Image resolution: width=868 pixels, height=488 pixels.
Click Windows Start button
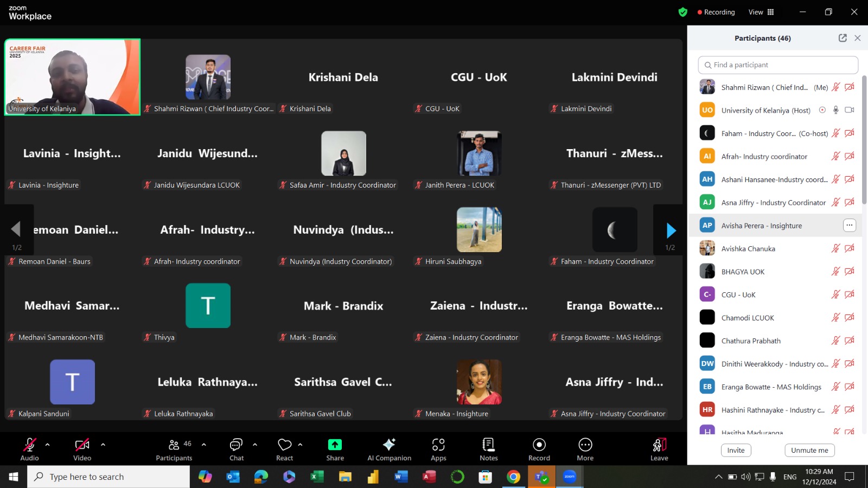13,477
